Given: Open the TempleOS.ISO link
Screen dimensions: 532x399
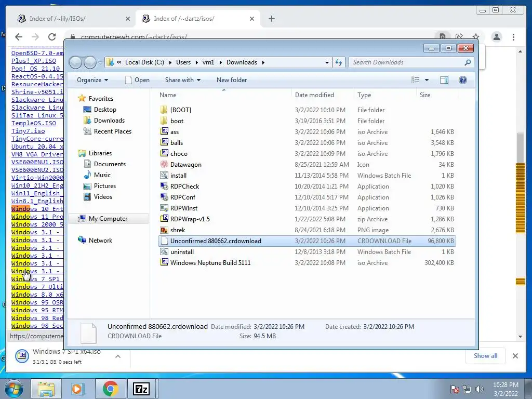Looking at the screenshot, I should [34, 123].
